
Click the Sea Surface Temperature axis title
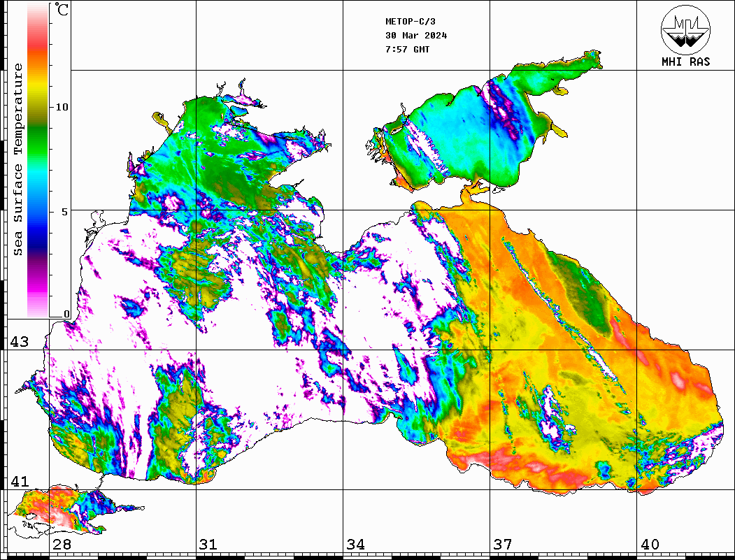point(17,159)
